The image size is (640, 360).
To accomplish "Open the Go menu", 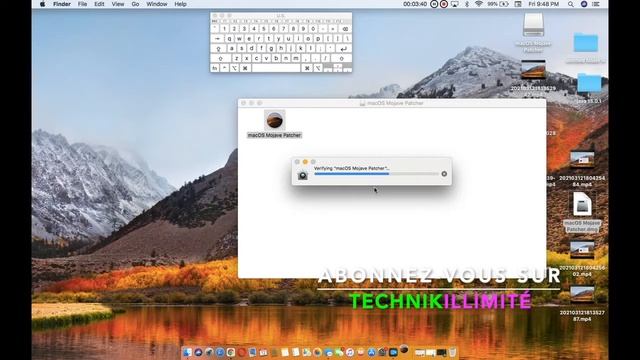I will tap(135, 4).
